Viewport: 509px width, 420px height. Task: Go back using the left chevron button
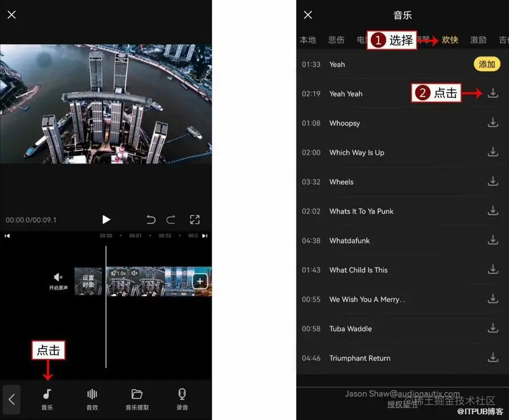(x=11, y=399)
